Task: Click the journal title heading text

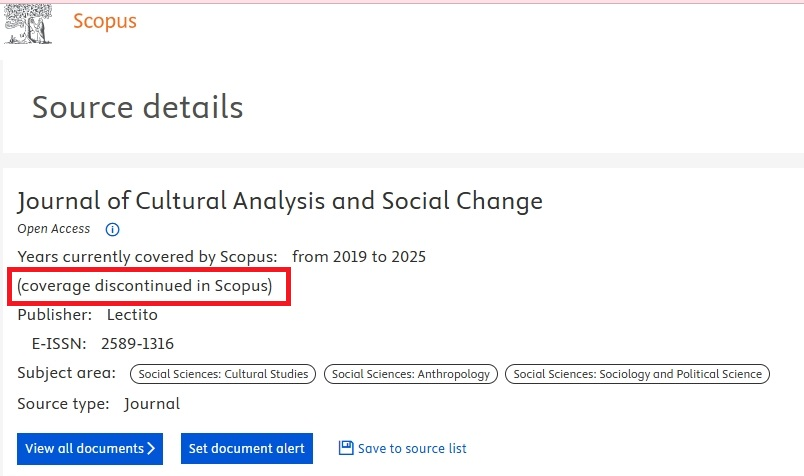Action: click(280, 201)
